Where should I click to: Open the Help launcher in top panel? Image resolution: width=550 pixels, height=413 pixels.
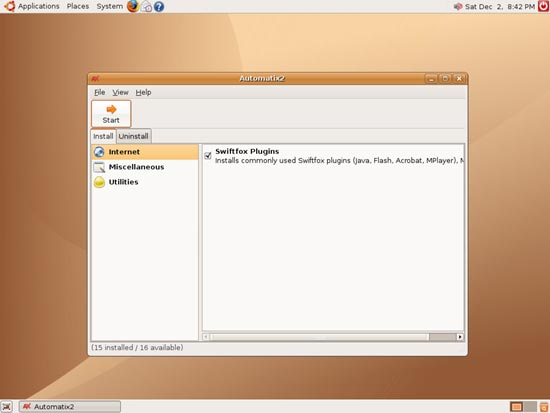coord(159,7)
